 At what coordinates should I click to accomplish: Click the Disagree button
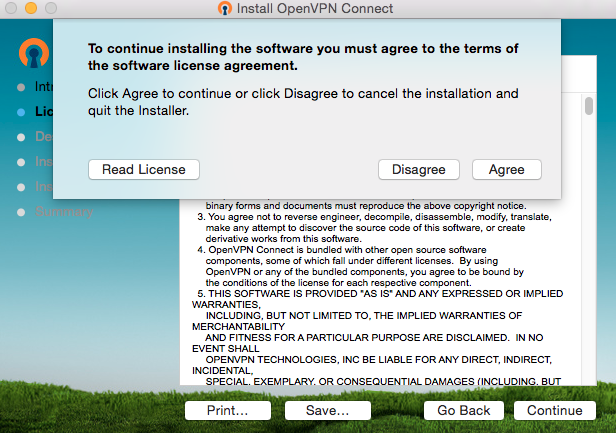pos(418,169)
